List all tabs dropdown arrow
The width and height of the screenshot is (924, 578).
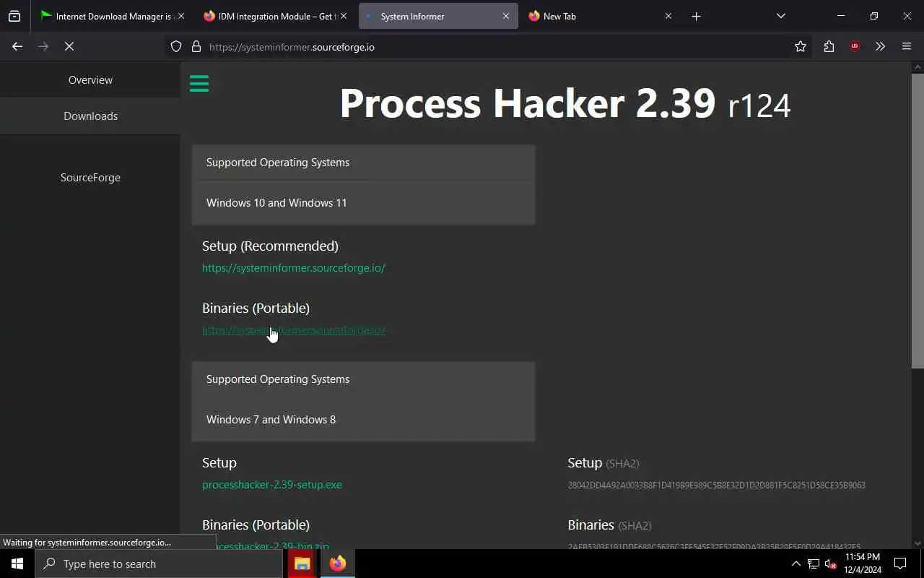(x=780, y=16)
